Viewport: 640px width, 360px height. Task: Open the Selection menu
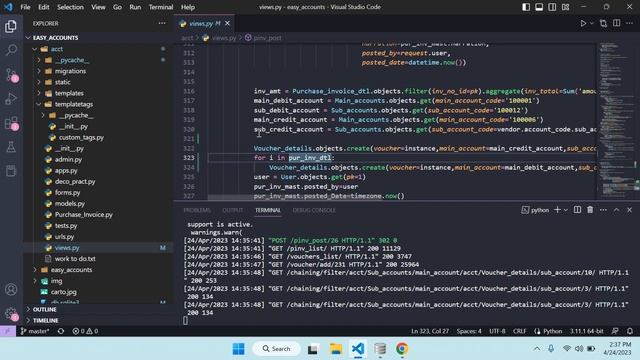70,7
